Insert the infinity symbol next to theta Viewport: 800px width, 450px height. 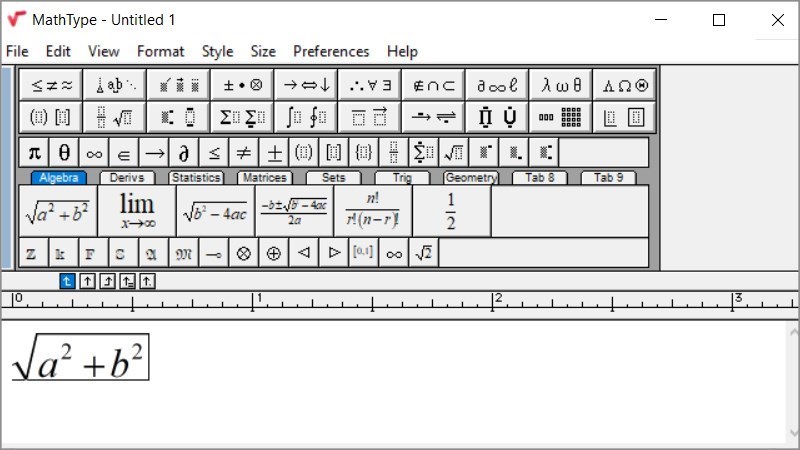(94, 153)
